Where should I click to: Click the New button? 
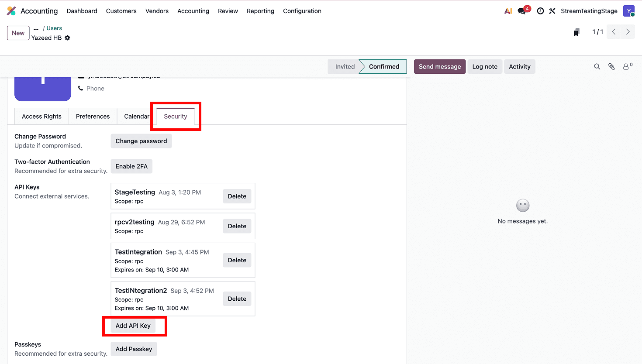point(18,33)
